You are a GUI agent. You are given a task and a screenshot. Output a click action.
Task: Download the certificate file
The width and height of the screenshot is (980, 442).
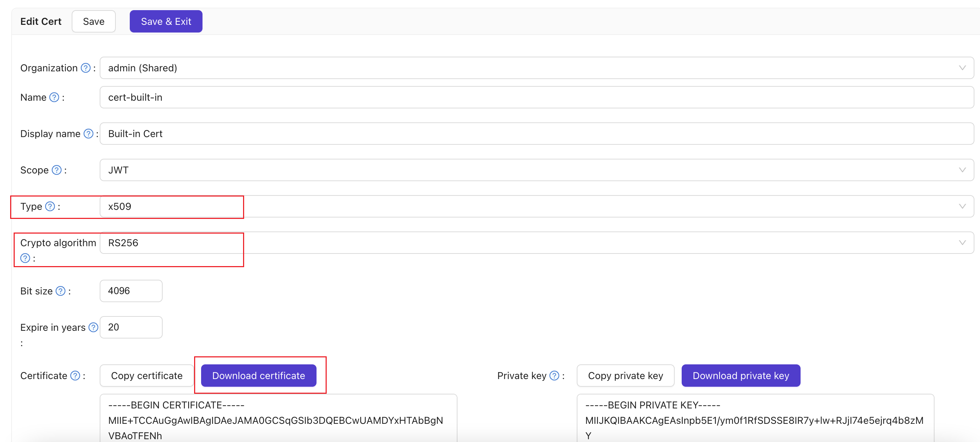coord(259,375)
